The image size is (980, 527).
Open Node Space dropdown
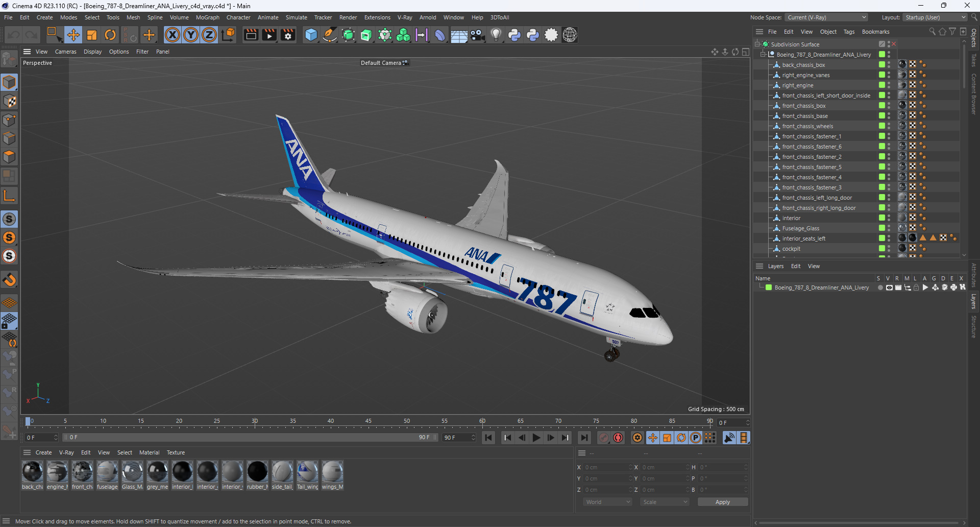[826, 17]
